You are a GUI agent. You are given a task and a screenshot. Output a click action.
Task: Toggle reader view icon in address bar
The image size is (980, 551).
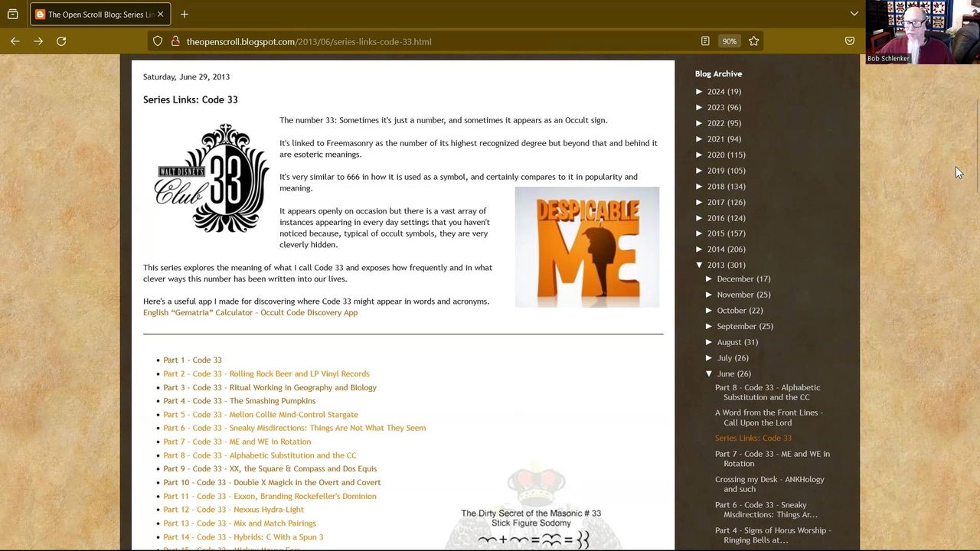tap(705, 41)
